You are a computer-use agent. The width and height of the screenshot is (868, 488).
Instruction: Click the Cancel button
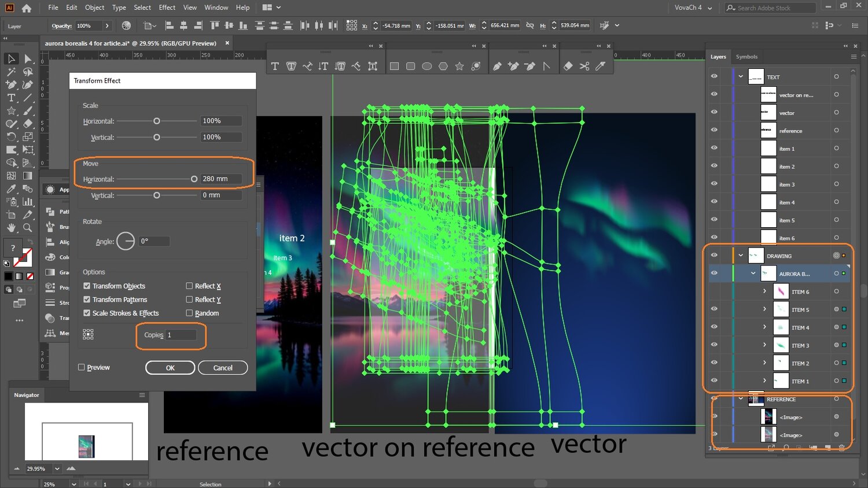[223, 368]
